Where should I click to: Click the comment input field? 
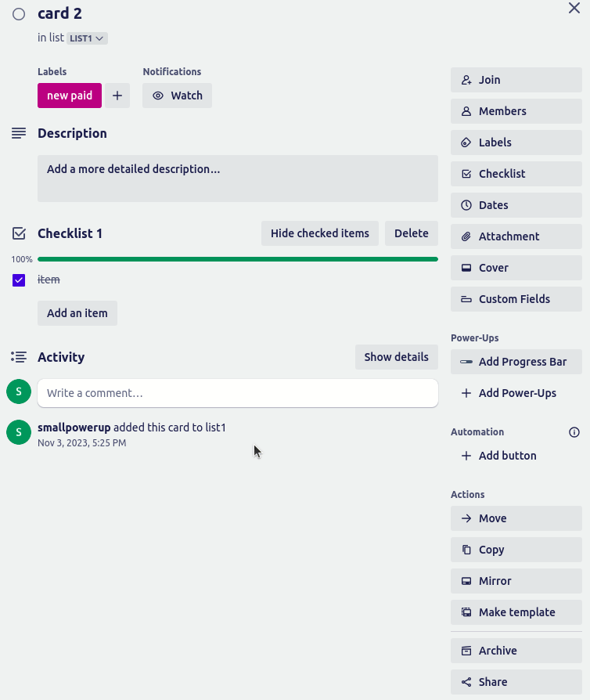pos(238,391)
